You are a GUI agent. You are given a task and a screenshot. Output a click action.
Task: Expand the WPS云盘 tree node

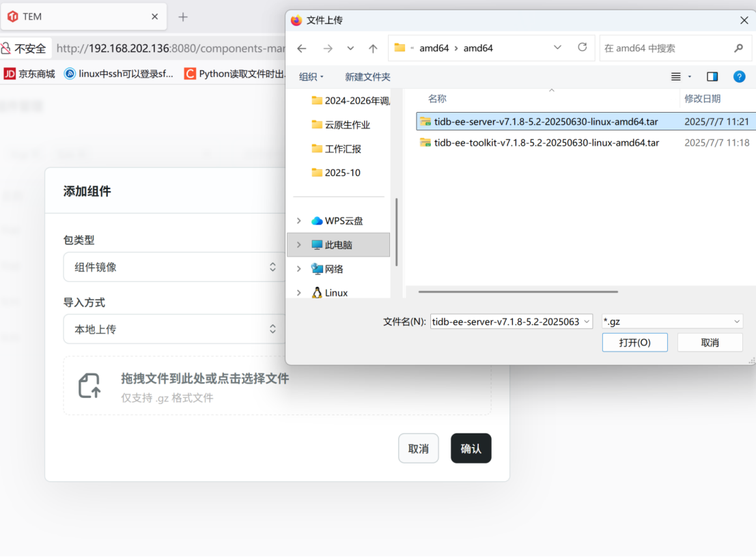tap(298, 220)
